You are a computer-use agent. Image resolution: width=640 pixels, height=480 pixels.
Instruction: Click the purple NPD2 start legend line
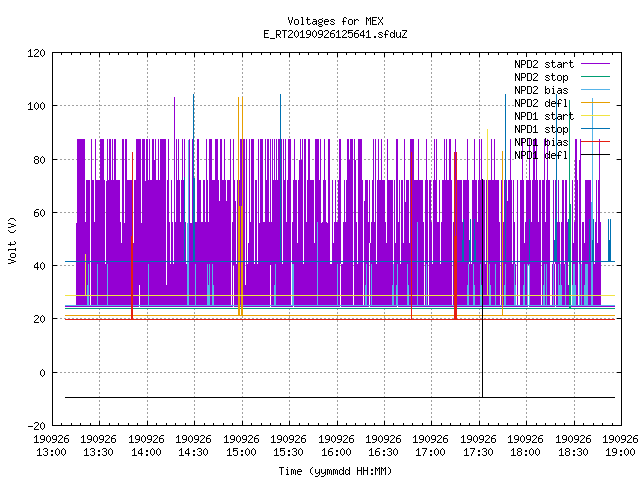coord(595,64)
